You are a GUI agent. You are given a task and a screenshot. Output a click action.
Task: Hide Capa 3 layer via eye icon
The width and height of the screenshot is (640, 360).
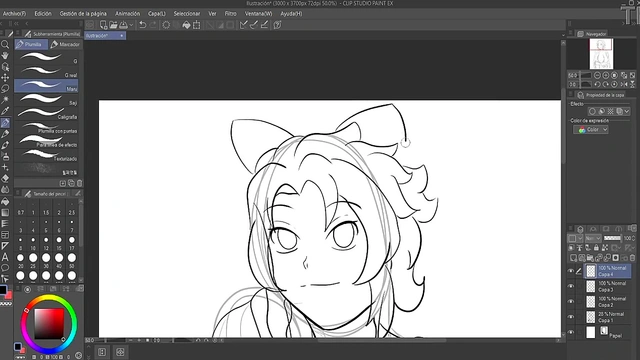tap(571, 286)
